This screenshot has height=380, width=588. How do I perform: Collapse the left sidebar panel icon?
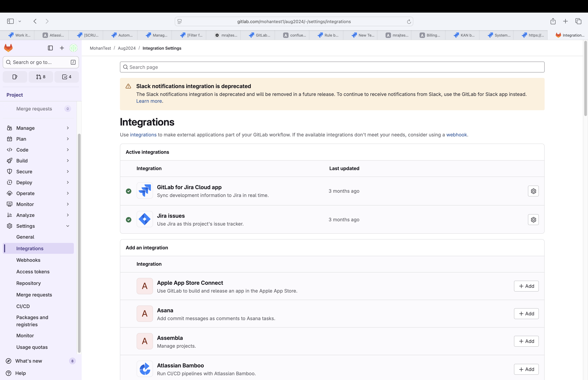[50, 48]
